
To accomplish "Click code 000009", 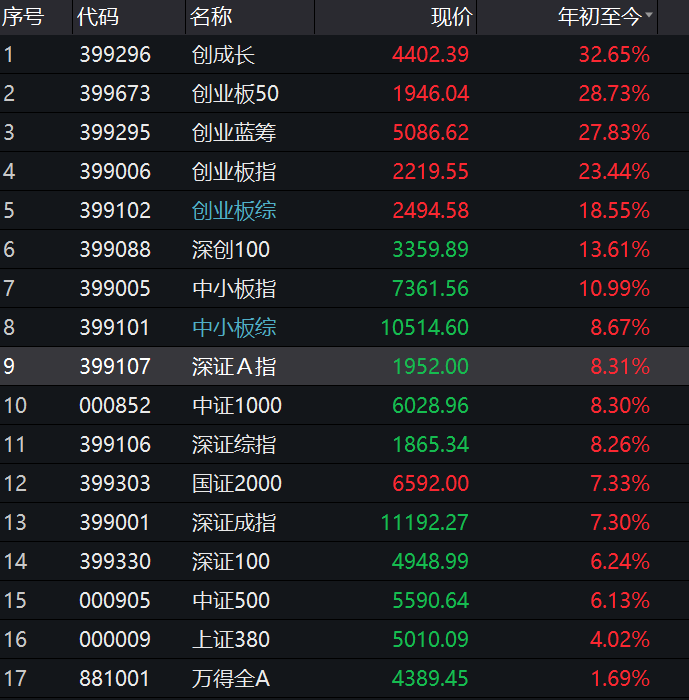I will 115,639.
